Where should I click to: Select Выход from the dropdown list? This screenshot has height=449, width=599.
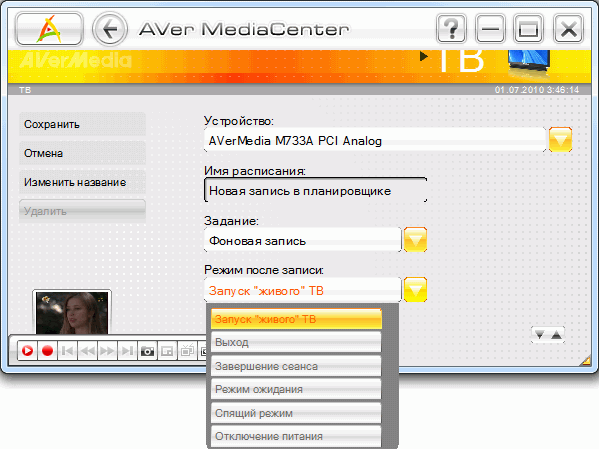tap(296, 342)
